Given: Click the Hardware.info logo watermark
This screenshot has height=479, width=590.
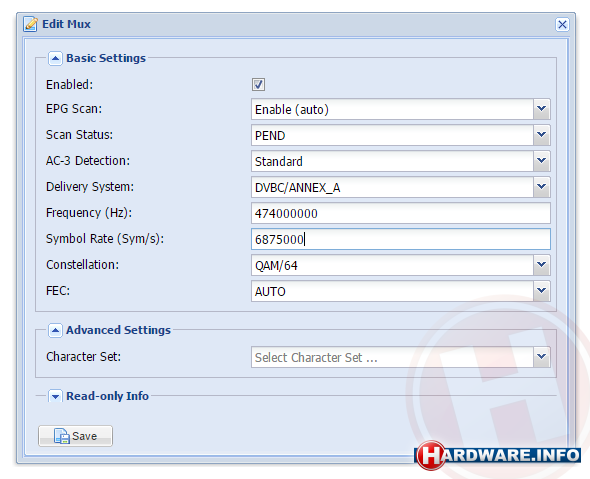Looking at the screenshot, I should (497, 455).
